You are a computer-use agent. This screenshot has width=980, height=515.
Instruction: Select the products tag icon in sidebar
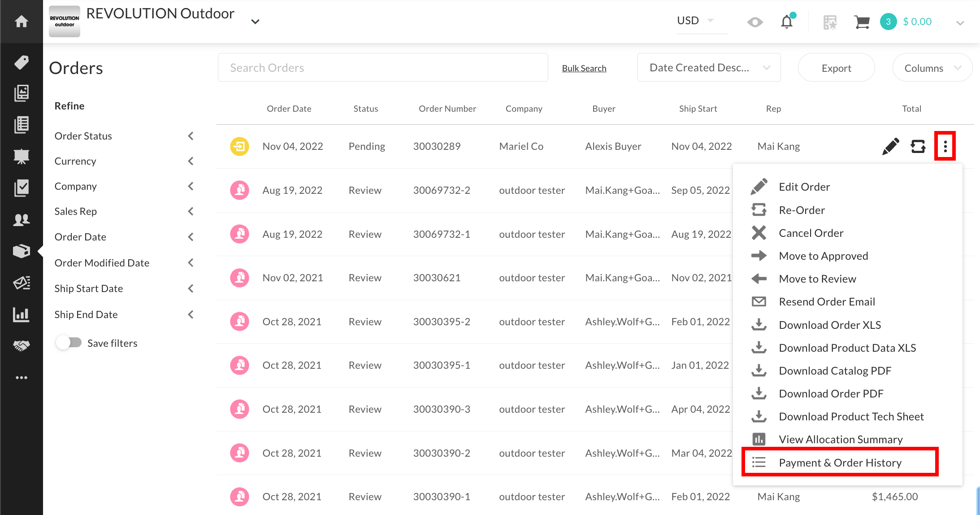21,62
